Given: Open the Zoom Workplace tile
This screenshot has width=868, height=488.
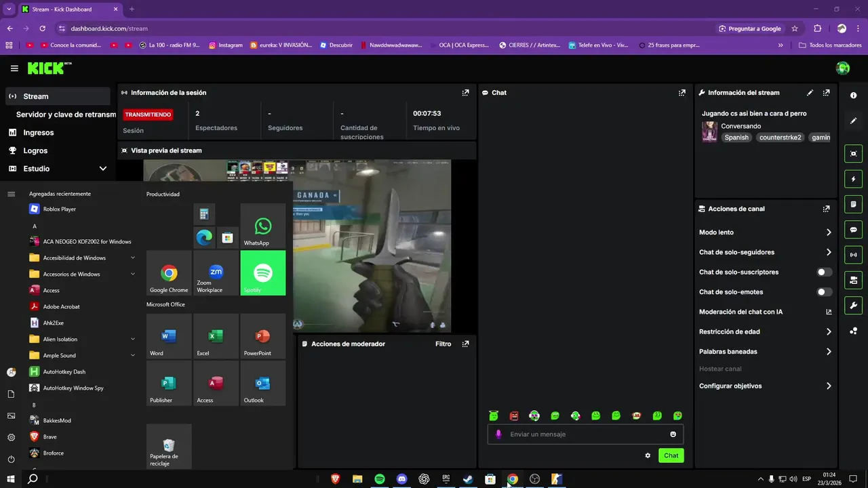Looking at the screenshot, I should (216, 273).
